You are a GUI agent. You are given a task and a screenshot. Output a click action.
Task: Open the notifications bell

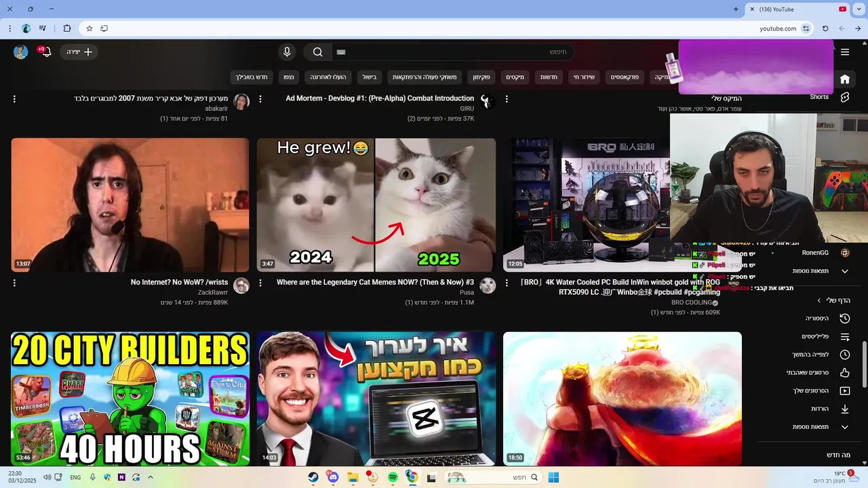click(45, 52)
